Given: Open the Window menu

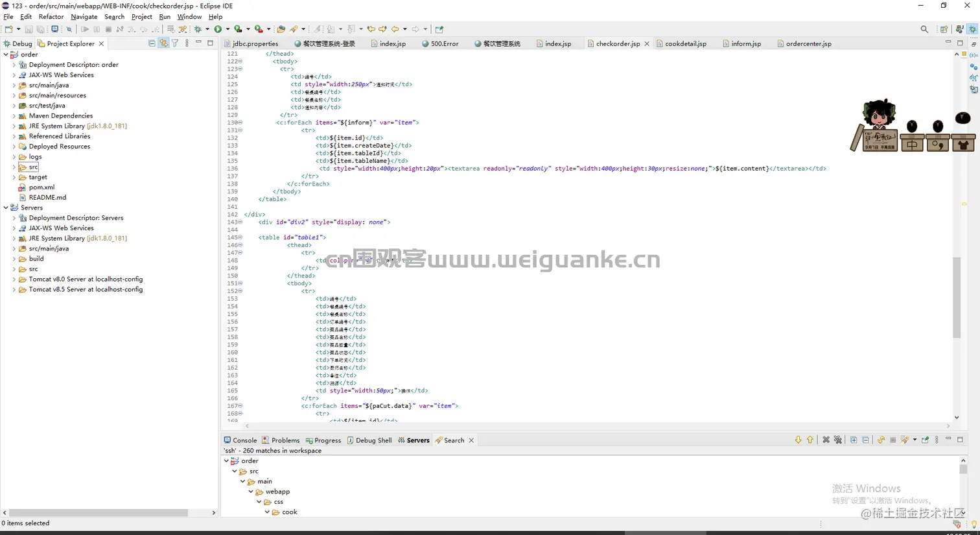Looking at the screenshot, I should [189, 17].
